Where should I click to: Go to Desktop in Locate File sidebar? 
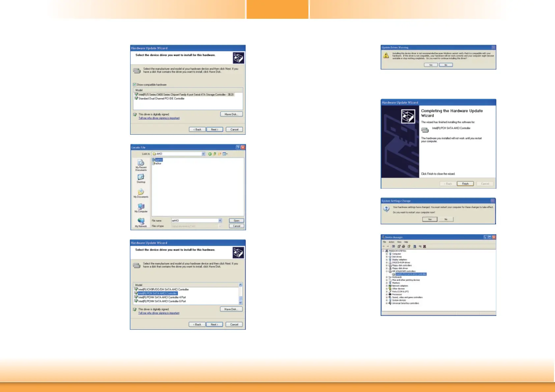pos(141,179)
